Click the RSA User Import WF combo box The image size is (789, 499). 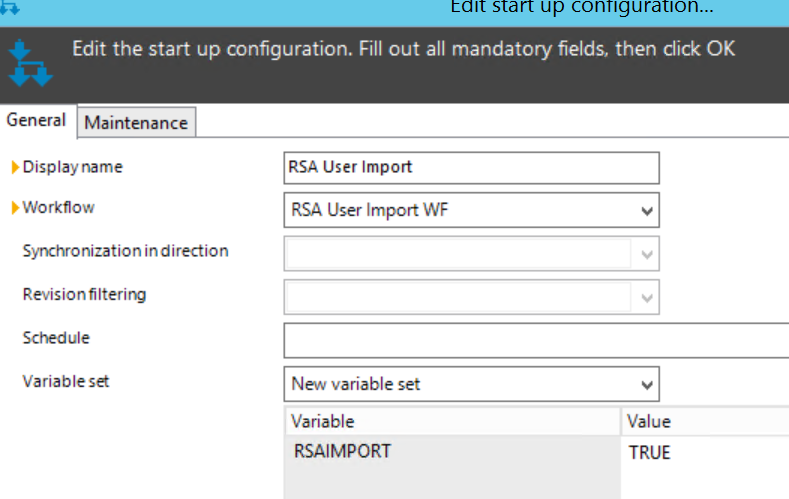click(471, 210)
